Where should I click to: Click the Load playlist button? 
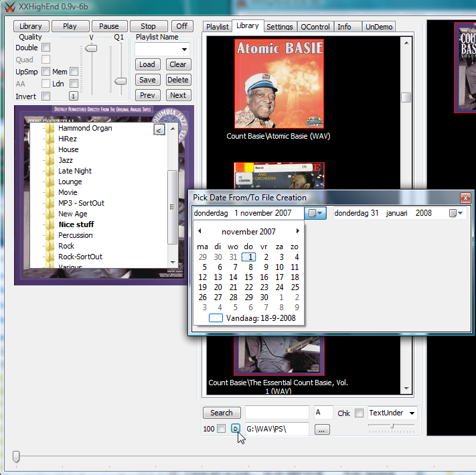pyautogui.click(x=147, y=64)
